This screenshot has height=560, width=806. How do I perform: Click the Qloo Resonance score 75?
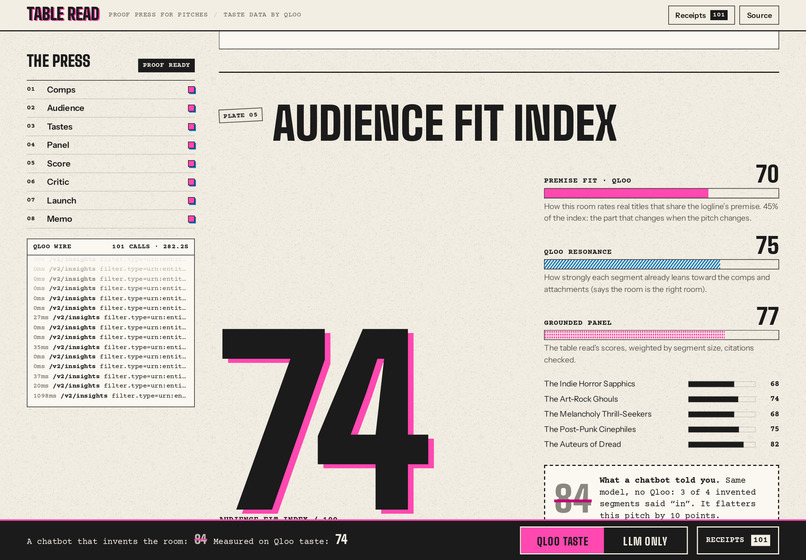pyautogui.click(x=767, y=245)
